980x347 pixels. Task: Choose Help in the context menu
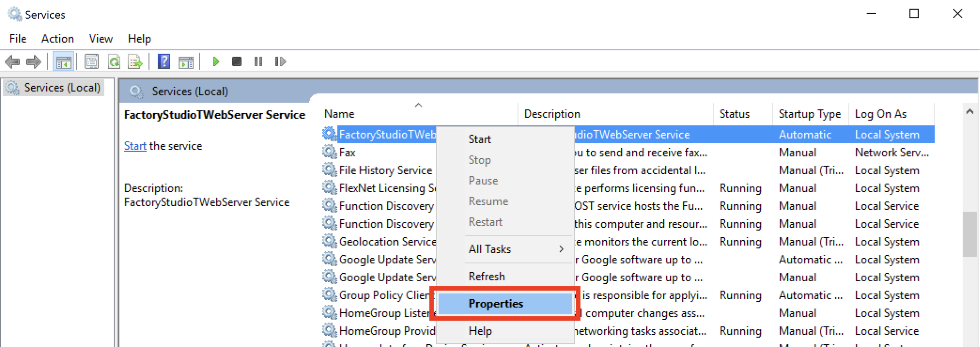tap(505, 331)
